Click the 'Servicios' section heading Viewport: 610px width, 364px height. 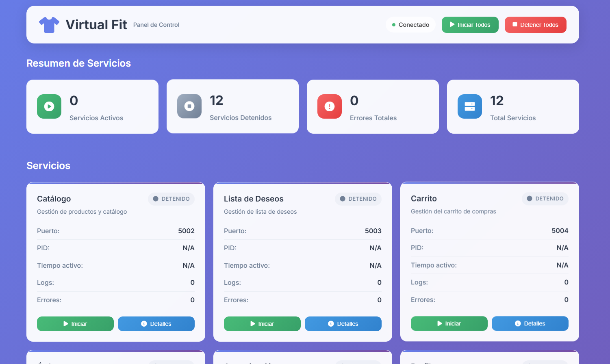point(48,165)
